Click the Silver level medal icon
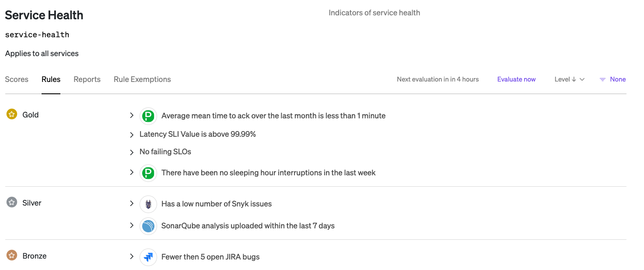Viewport: 644px width, 270px height. pos(11,202)
